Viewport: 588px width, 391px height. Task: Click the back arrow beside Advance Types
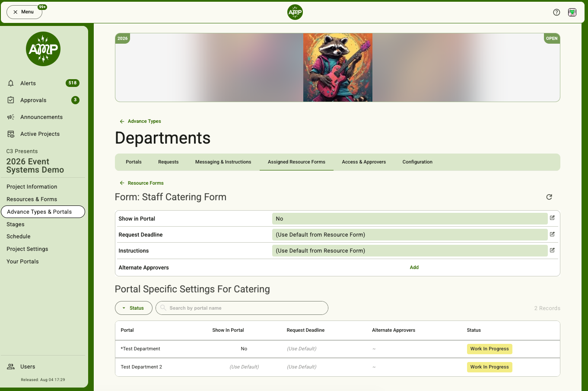click(122, 122)
